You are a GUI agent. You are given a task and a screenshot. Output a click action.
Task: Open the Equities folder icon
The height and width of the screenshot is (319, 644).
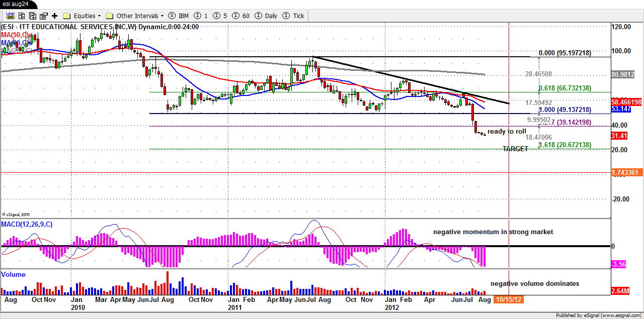pyautogui.click(x=67, y=16)
